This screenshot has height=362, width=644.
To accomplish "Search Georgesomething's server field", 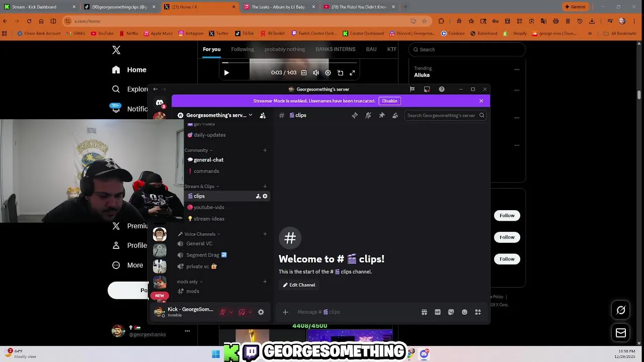I will click(445, 116).
